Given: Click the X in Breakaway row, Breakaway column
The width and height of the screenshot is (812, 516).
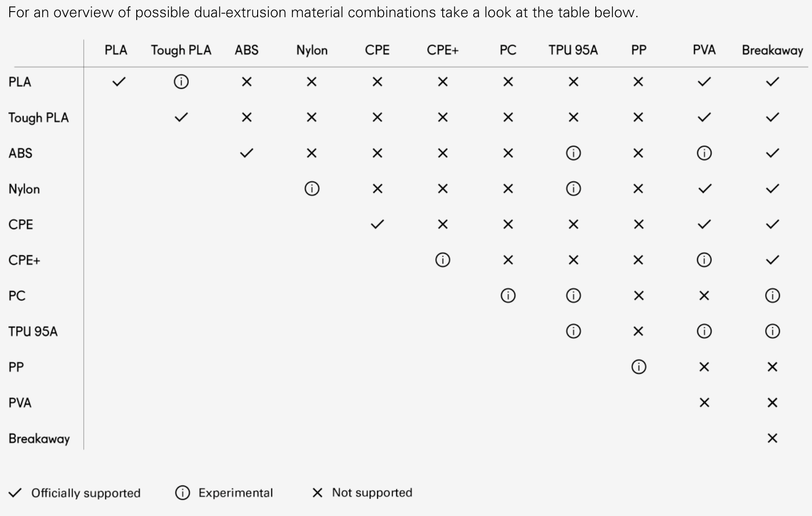Looking at the screenshot, I should pyautogui.click(x=772, y=438).
